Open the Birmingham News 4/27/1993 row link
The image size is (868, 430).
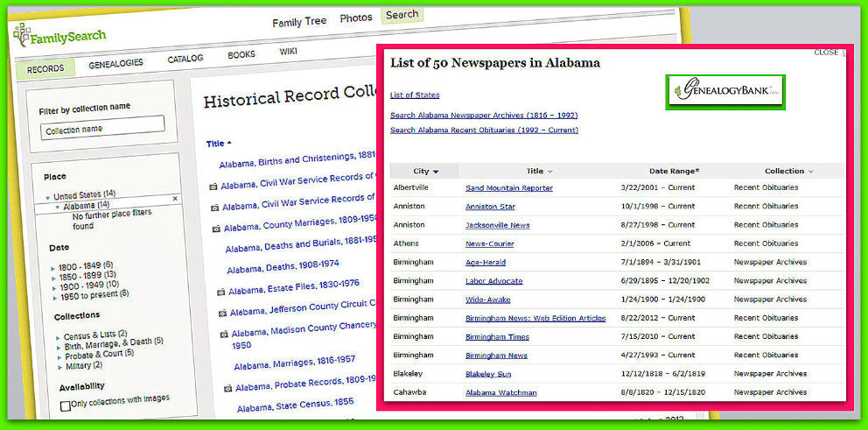point(496,356)
